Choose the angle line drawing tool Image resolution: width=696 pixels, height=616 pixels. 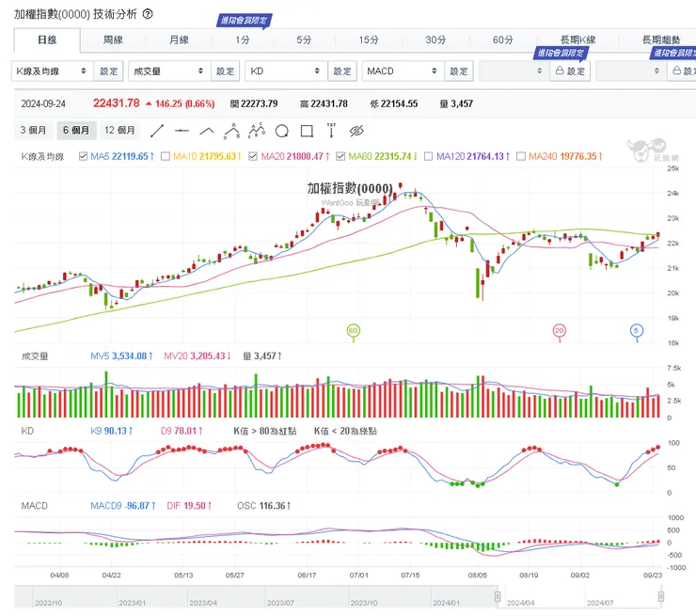207,131
